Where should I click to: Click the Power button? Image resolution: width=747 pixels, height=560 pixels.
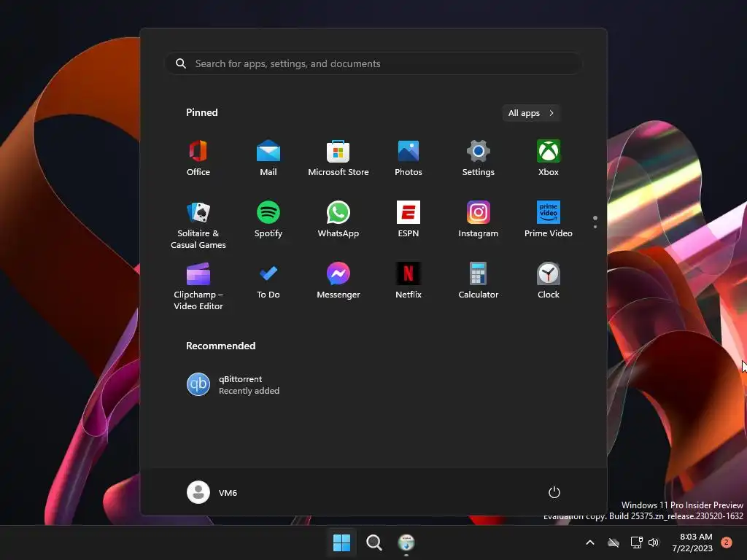point(554,492)
